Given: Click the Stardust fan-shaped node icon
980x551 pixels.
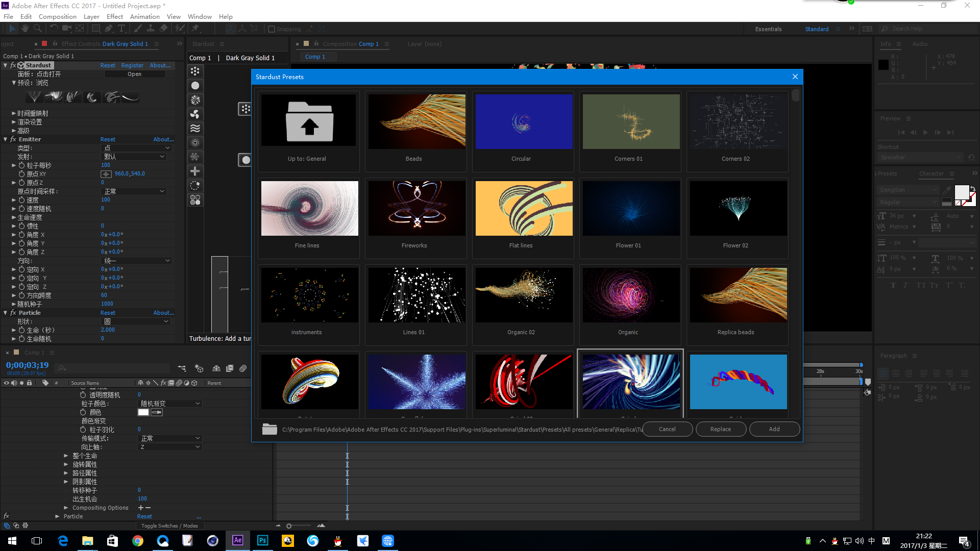Looking at the screenshot, I should [x=195, y=114].
